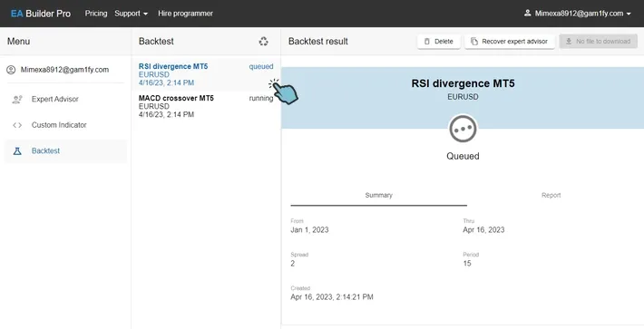
Task: Click the Period value 15
Action: coord(467,264)
